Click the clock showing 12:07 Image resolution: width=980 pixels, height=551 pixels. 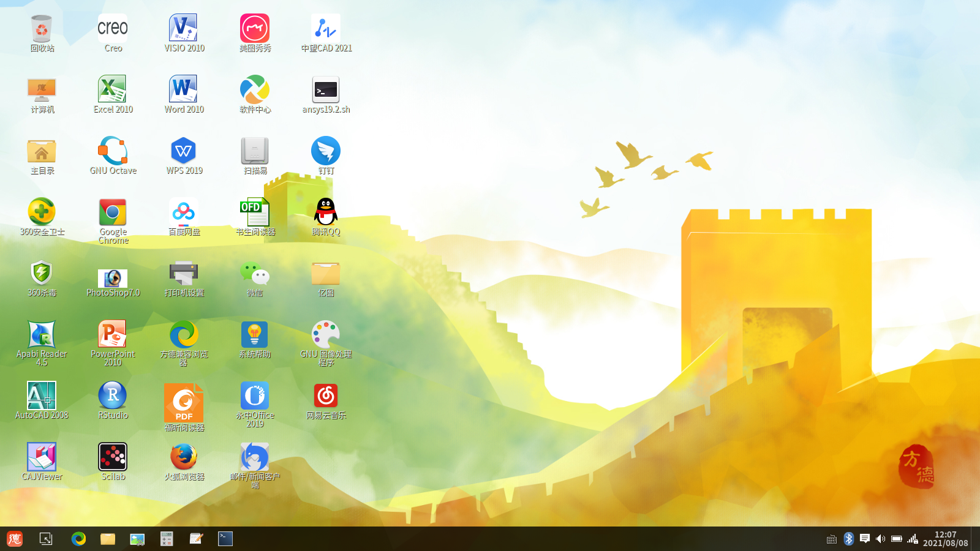[x=946, y=539]
